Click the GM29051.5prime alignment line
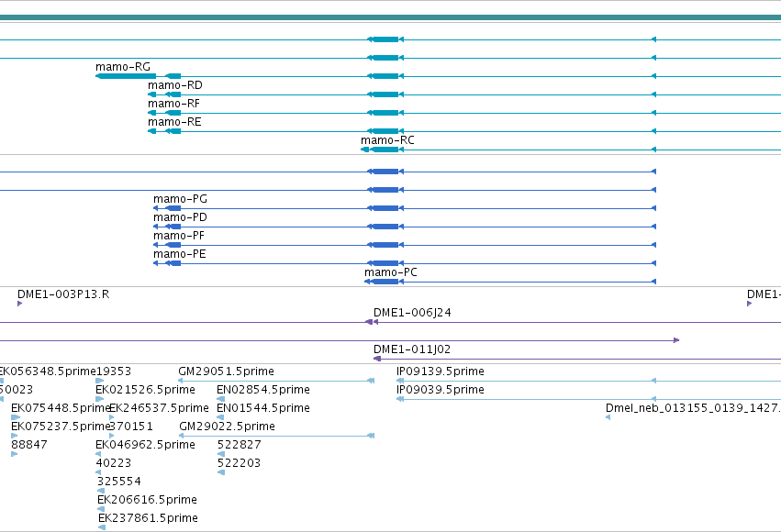 click(x=276, y=381)
